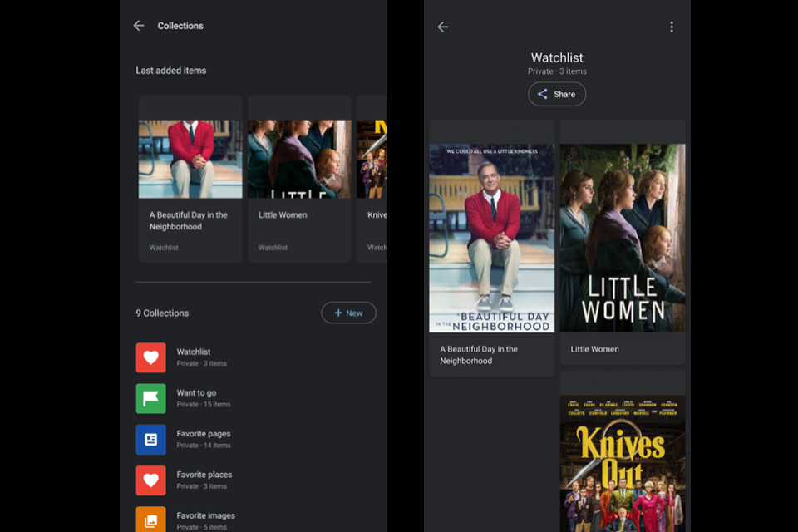The width and height of the screenshot is (798, 532).
Task: Share the Watchlist collection
Action: coord(557,94)
